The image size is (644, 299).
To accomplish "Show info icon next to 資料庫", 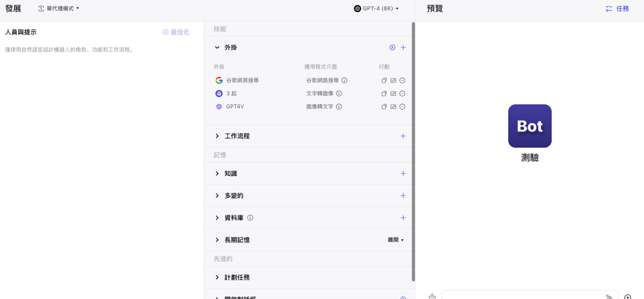I will 250,218.
